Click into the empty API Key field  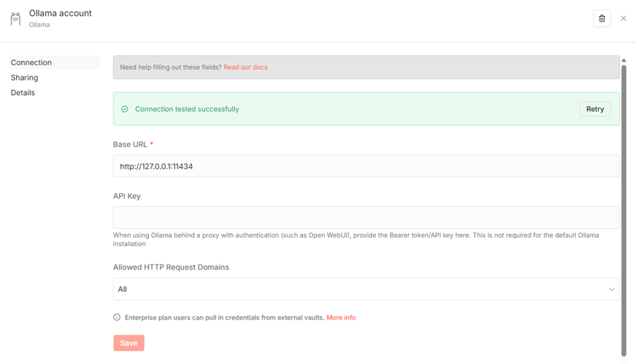point(366,217)
